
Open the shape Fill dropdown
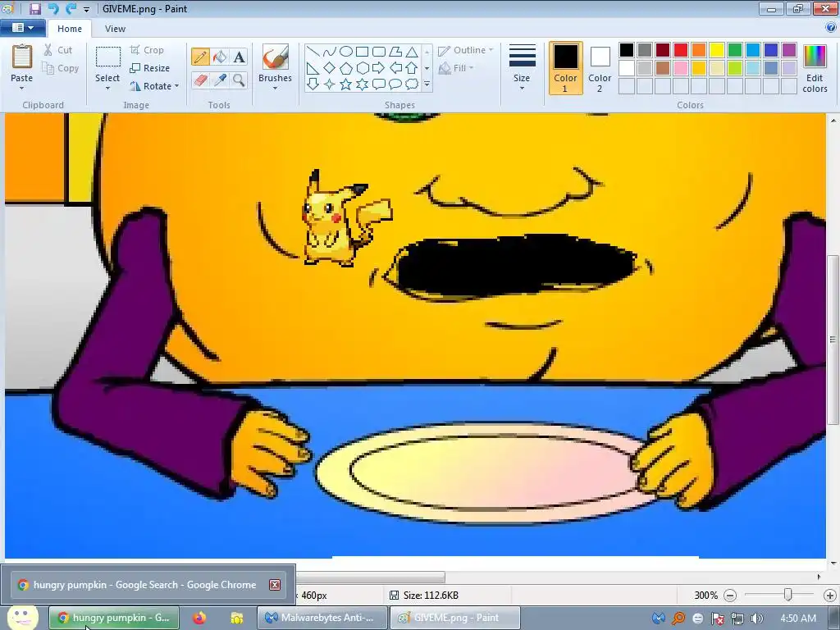(456, 68)
